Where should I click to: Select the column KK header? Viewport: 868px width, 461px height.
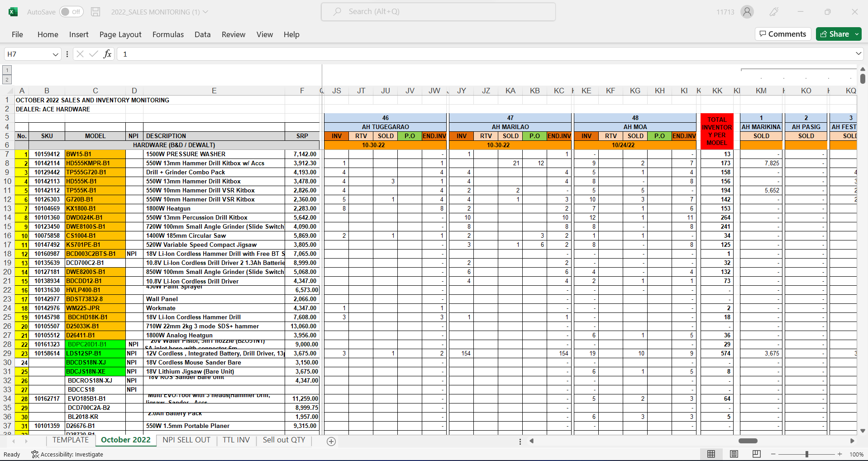pyautogui.click(x=717, y=91)
